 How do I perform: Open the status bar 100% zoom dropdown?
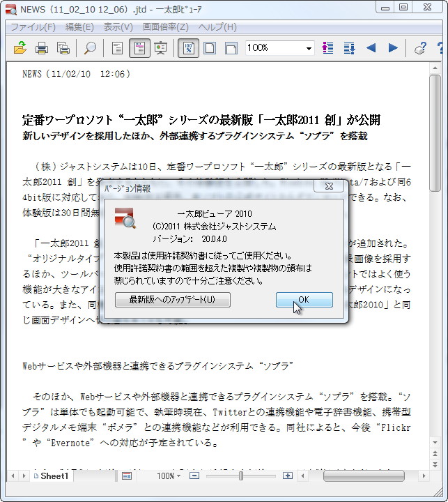169,476
